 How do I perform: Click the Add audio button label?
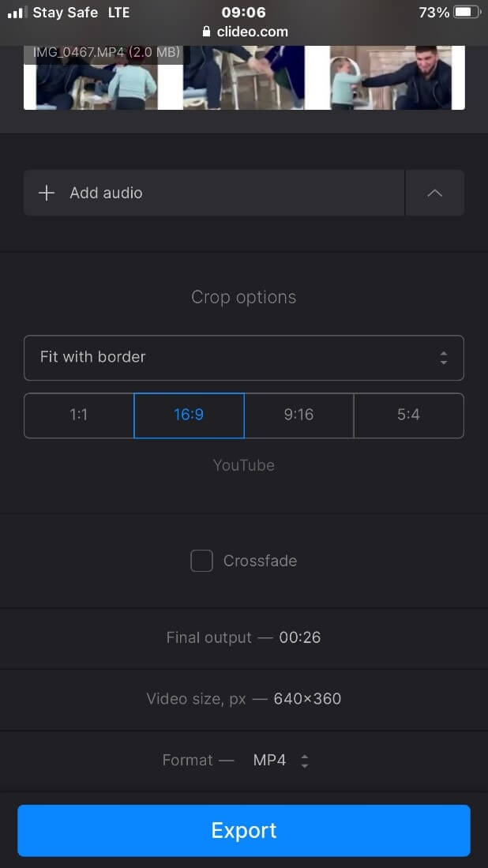[x=106, y=193]
